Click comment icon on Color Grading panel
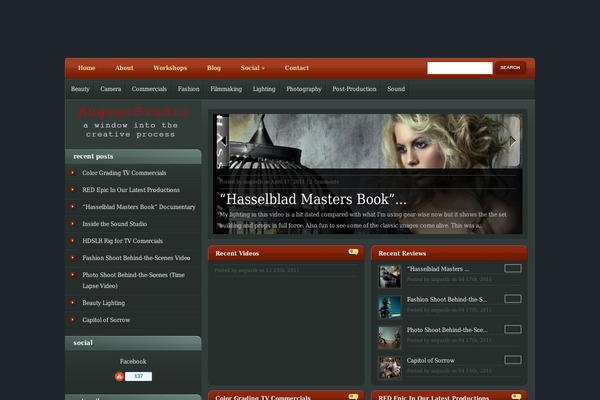The height and width of the screenshot is (400, 600). [x=353, y=397]
